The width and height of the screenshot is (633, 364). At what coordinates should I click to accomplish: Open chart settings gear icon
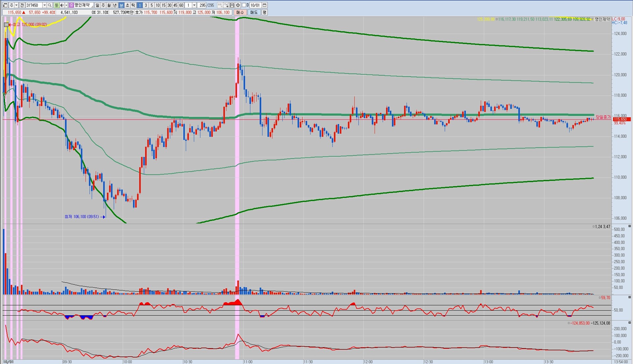238,5
